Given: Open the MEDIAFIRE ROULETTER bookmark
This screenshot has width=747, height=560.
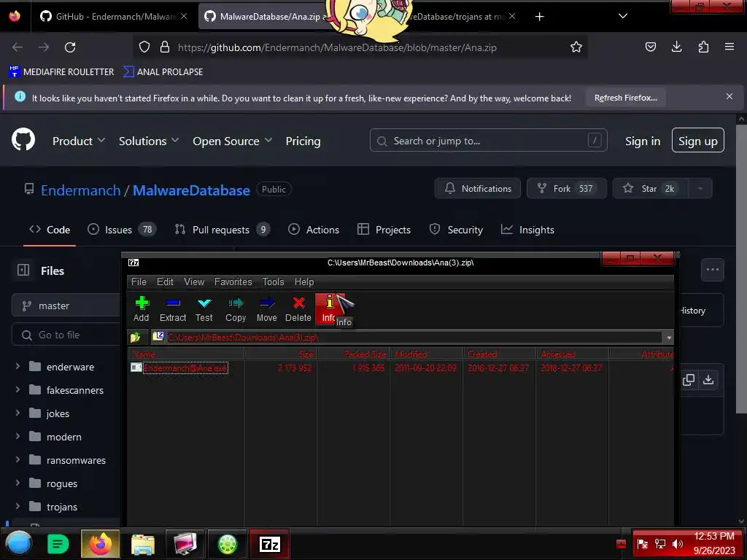Looking at the screenshot, I should pyautogui.click(x=61, y=72).
